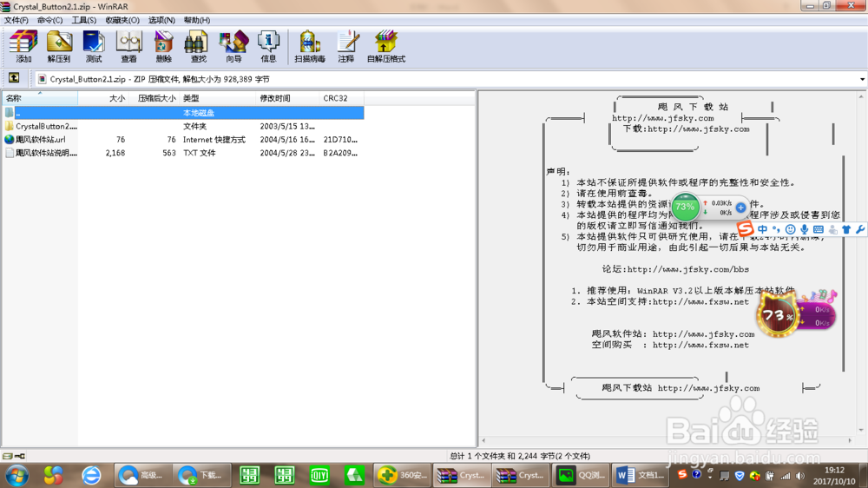Toggle Sogou Chinese/English 中 mode
This screenshot has width=868, height=488.
click(x=762, y=229)
